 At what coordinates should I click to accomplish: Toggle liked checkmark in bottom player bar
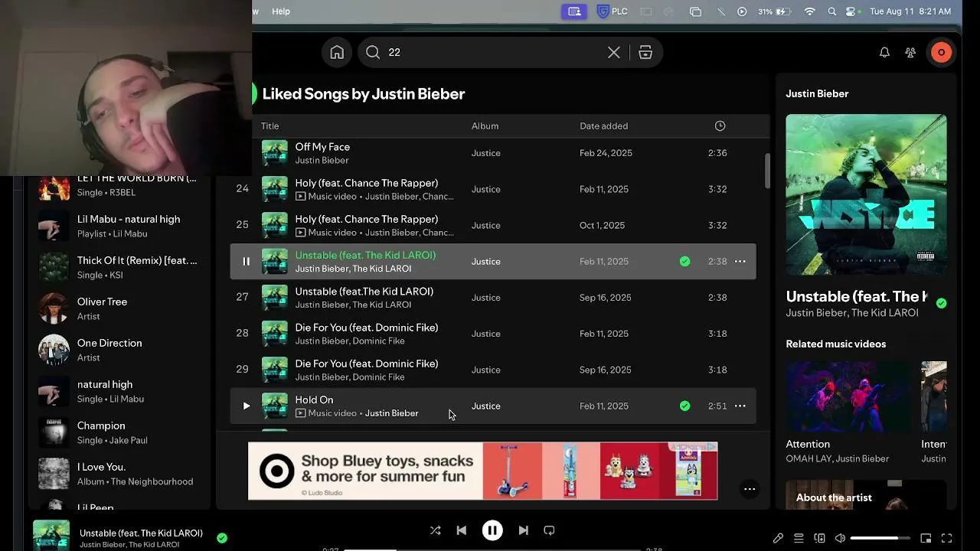222,538
